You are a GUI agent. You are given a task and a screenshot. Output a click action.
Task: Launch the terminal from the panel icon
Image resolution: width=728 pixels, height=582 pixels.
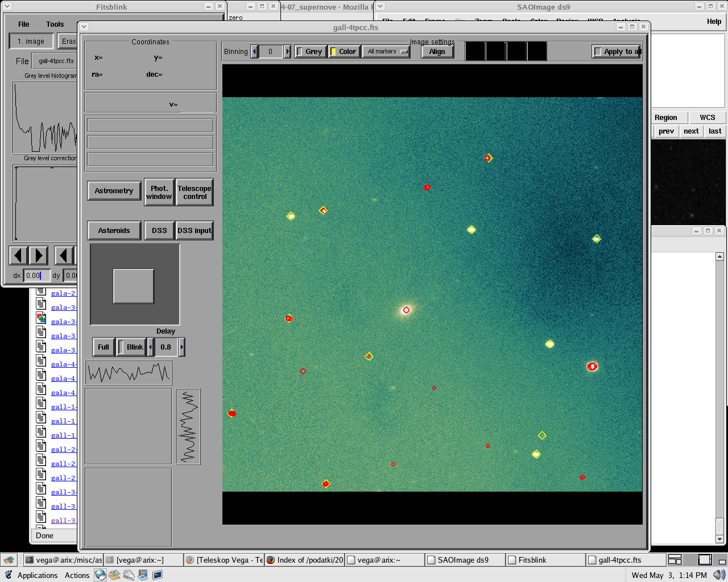(157, 575)
